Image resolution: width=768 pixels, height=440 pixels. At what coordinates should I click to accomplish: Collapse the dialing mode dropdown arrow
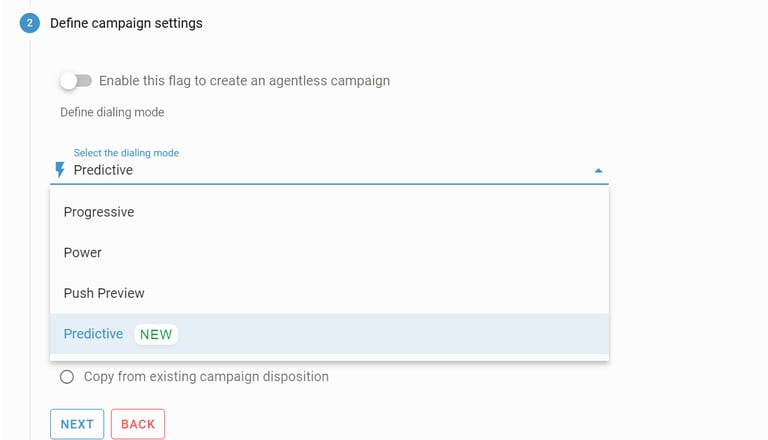point(598,171)
